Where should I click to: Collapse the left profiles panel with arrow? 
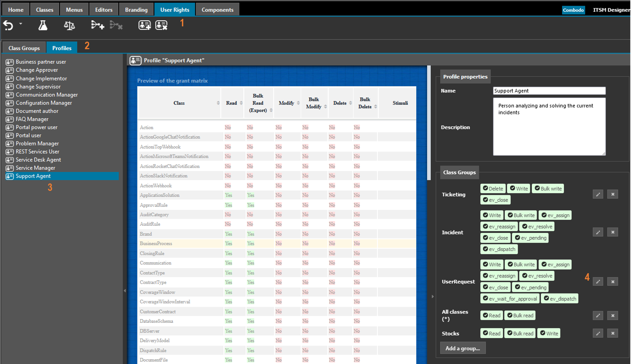(125, 291)
